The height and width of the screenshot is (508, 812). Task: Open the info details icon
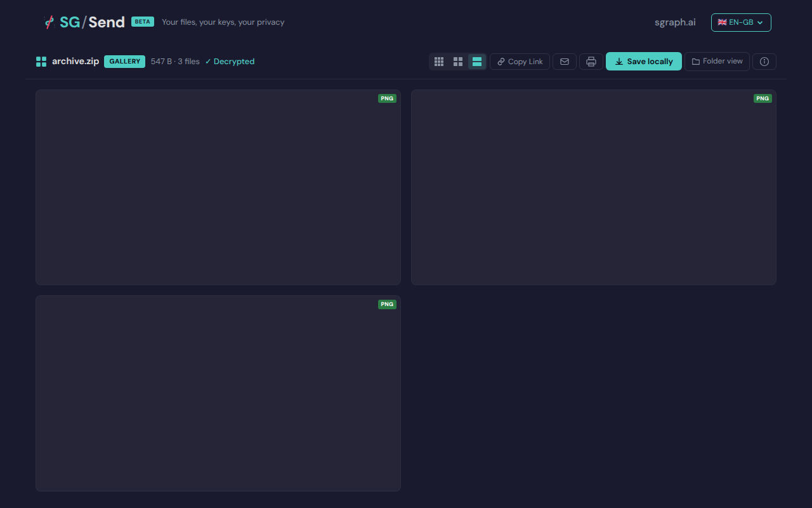764,62
